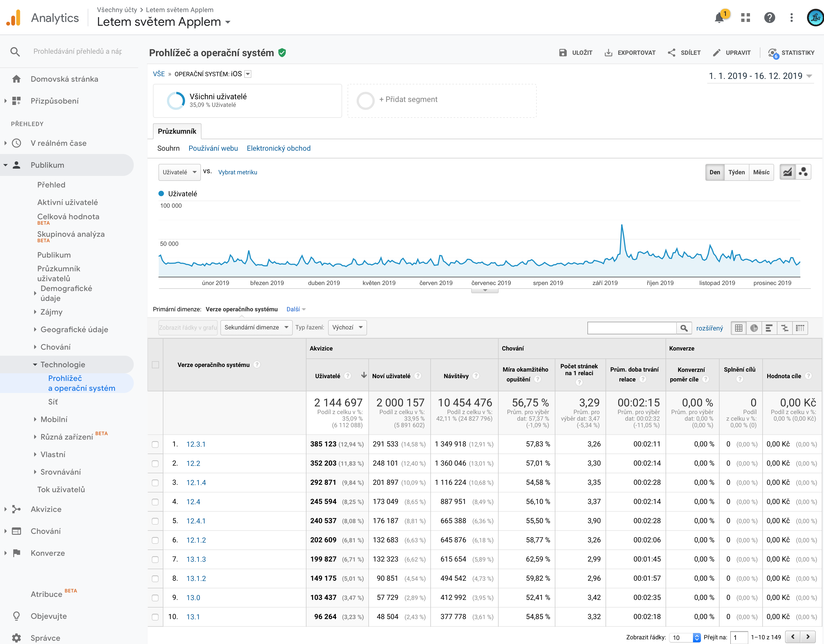Open the help question mark icon
Viewport: 824px width, 644px height.
click(x=769, y=18)
